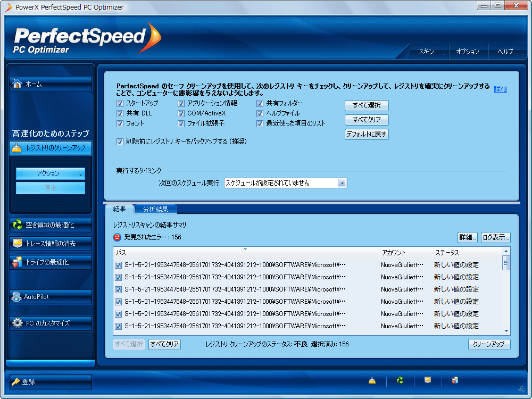Click the broom icon of レジストリのクリーンアップ

point(16,147)
